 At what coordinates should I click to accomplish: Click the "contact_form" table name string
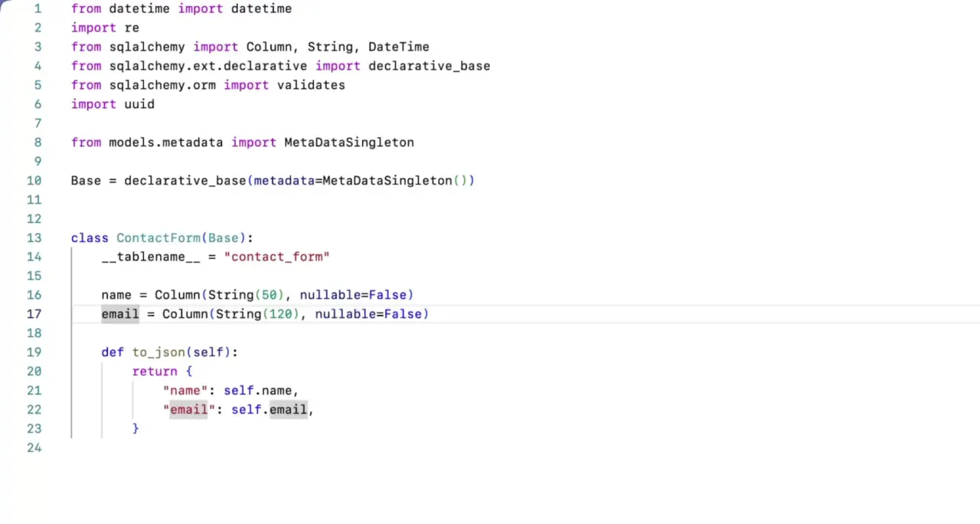276,257
